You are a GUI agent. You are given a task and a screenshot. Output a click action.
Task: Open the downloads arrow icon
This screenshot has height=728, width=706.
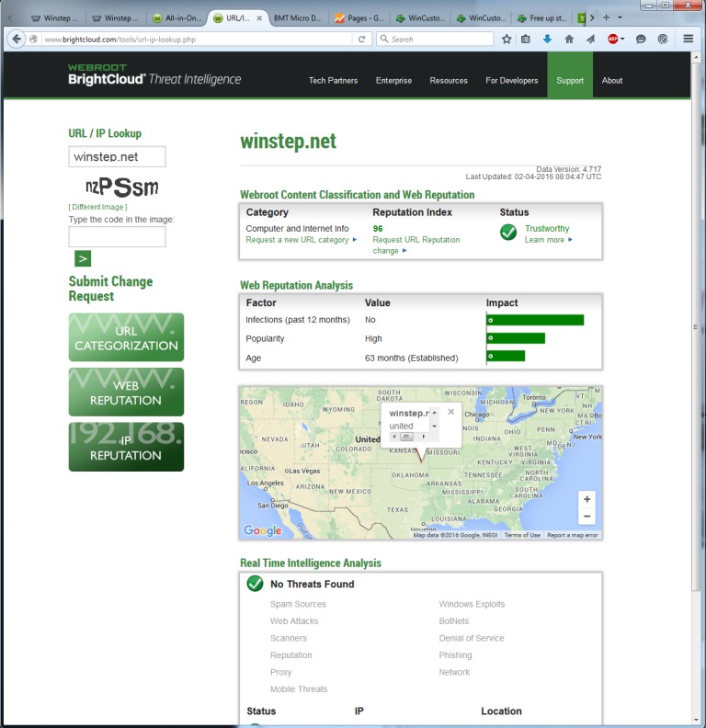coord(547,40)
